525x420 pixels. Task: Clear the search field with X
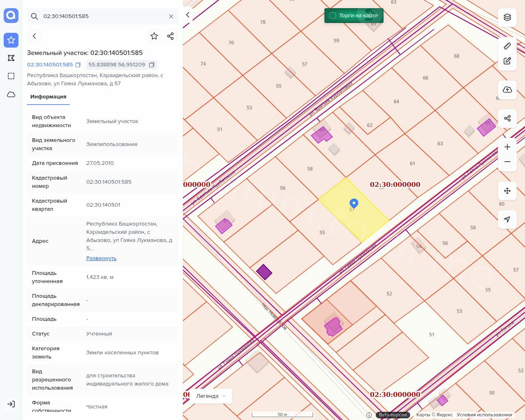[x=171, y=16]
